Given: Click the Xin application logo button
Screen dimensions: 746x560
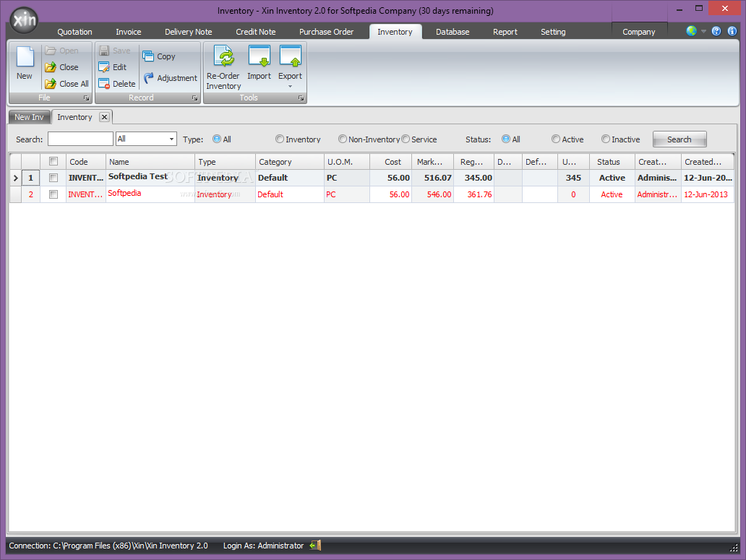Looking at the screenshot, I should point(24,20).
